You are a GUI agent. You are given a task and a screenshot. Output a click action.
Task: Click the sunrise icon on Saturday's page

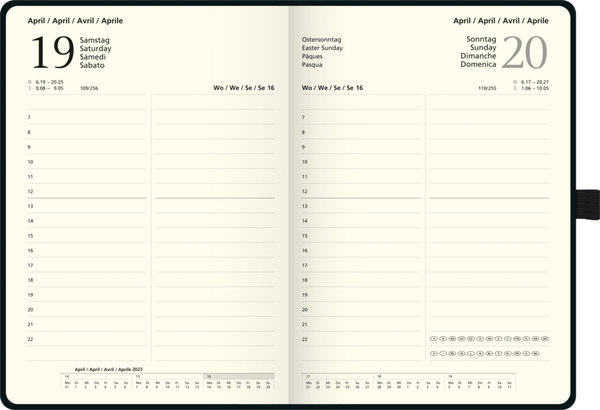(x=30, y=82)
